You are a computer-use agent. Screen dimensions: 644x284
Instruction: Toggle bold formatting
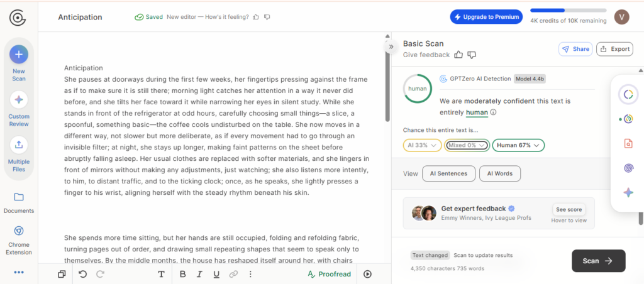183,274
